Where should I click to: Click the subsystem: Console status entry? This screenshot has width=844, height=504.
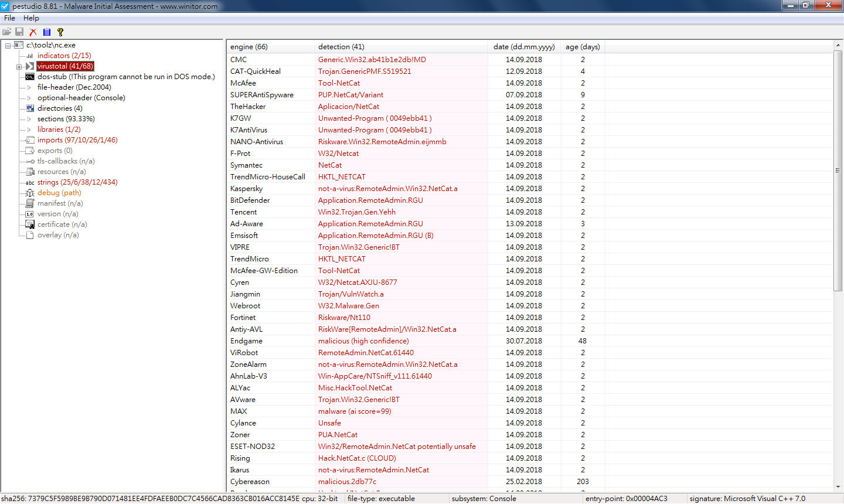pyautogui.click(x=484, y=499)
